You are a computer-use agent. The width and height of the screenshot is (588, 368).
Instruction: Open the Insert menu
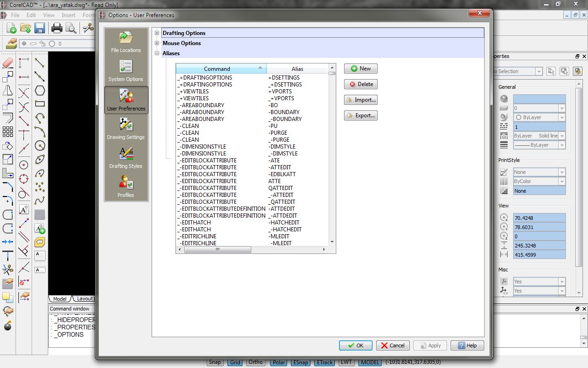69,15
